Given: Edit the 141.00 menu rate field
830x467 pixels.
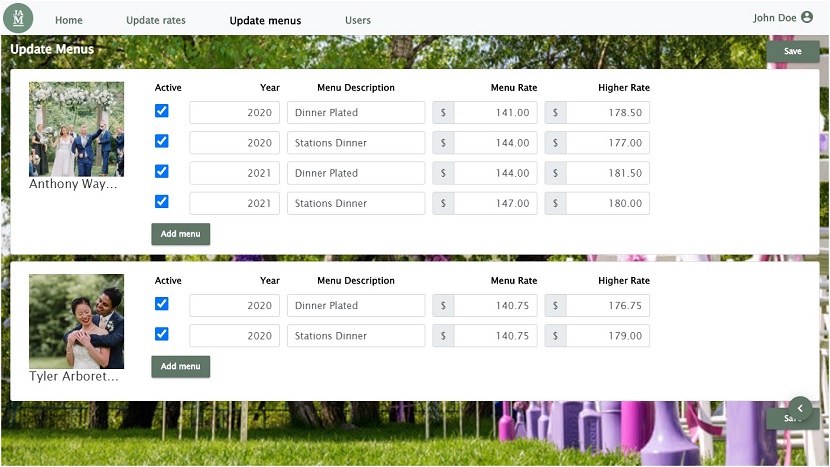Looking at the screenshot, I should coord(495,112).
